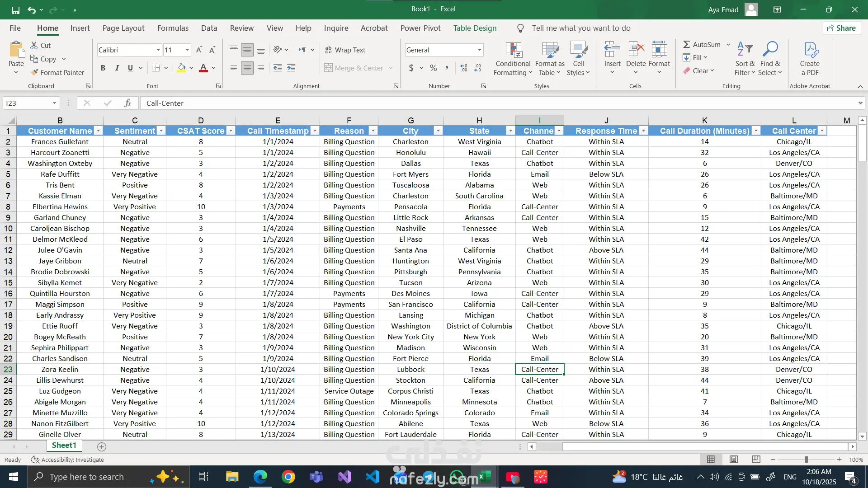Viewport: 868px width, 488px height.
Task: Open the Table Design tab
Action: tap(475, 28)
